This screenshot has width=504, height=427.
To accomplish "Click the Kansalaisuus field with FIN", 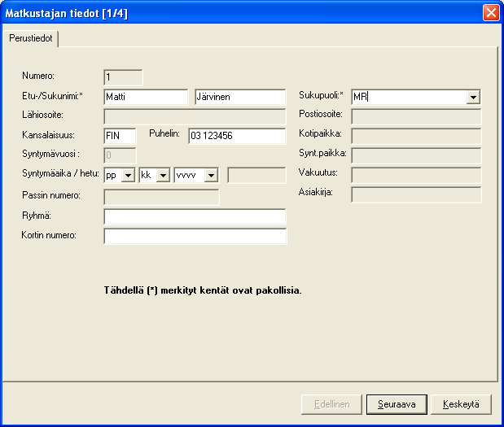I will click(120, 136).
